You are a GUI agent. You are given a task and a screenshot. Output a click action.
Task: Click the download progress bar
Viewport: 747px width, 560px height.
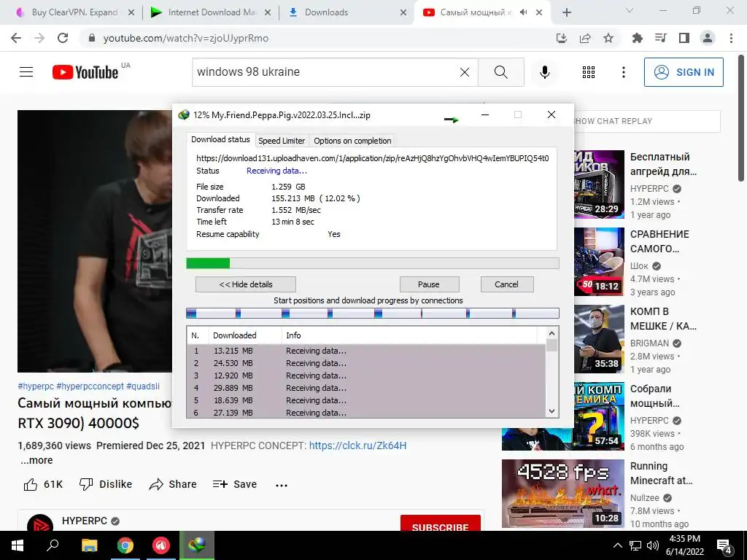(373, 263)
